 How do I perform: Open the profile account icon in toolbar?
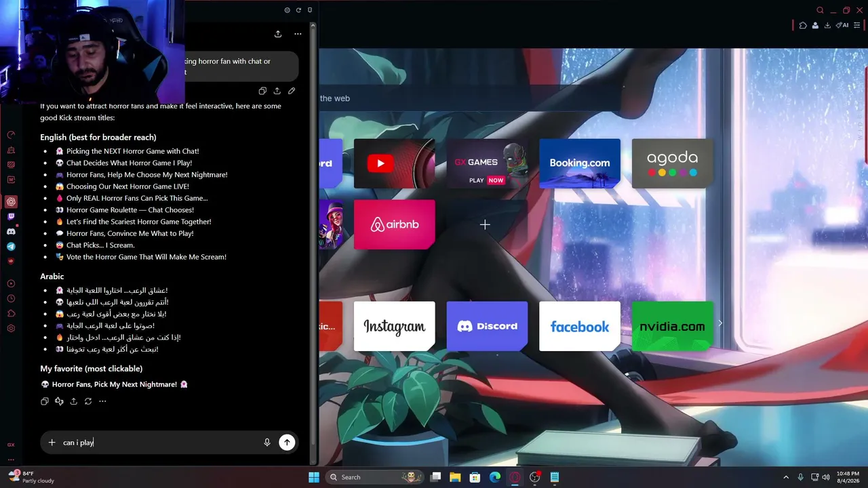coord(815,25)
